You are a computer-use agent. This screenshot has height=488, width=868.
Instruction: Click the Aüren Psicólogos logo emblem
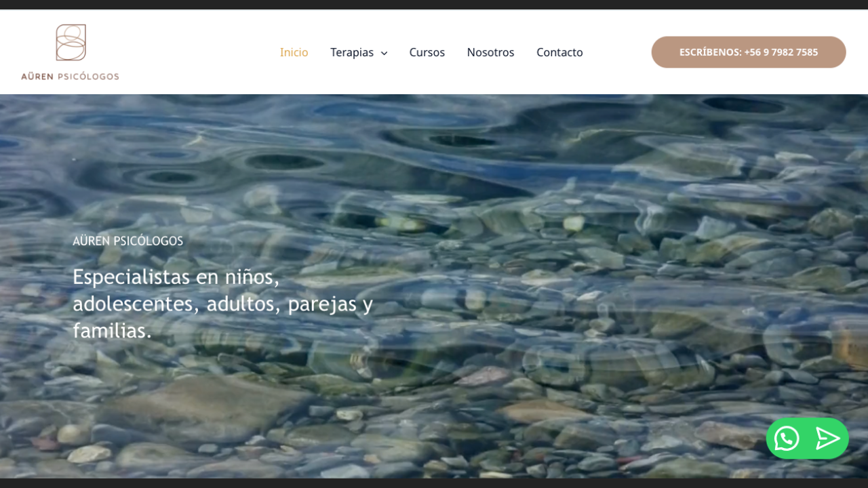(71, 43)
